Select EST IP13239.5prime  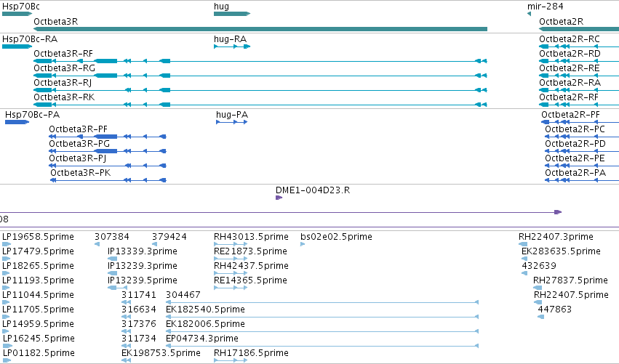tap(143, 280)
